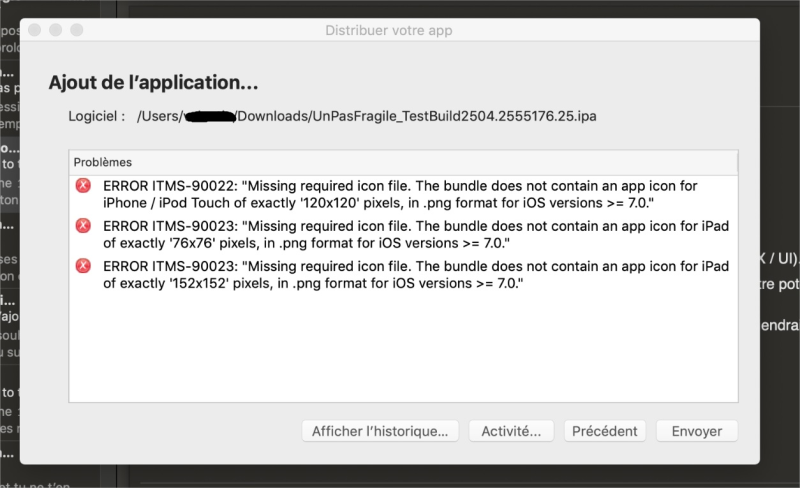Click the grey minimize window button
This screenshot has width=800, height=488.
[56, 30]
